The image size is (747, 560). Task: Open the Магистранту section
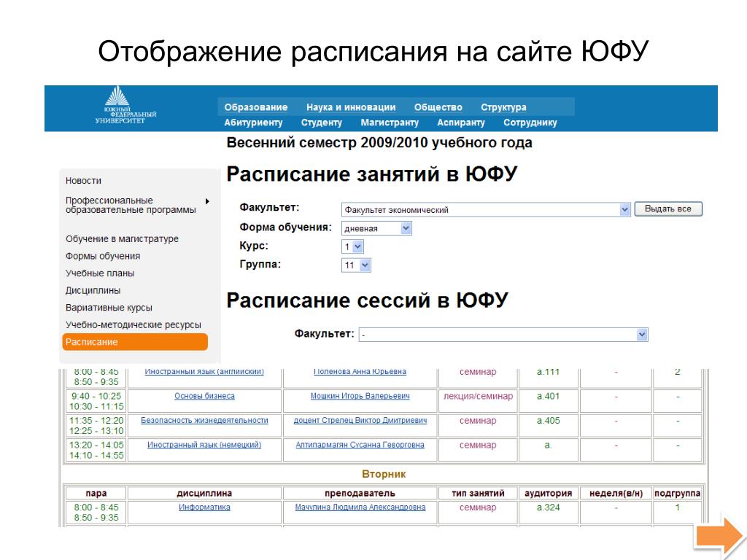[390, 122]
